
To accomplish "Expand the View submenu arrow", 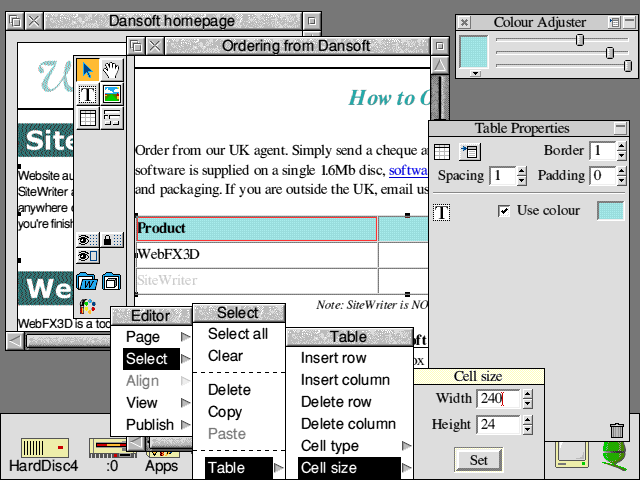I will click(185, 403).
